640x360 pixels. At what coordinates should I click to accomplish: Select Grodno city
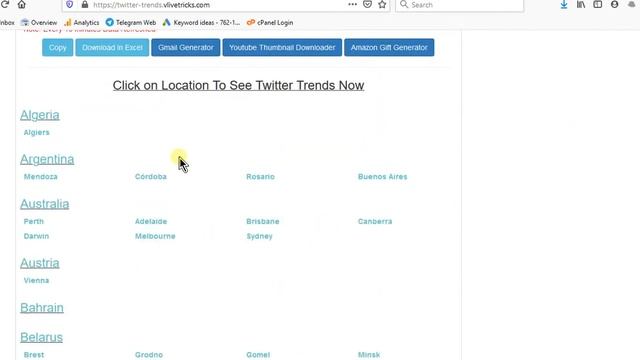pyautogui.click(x=149, y=355)
